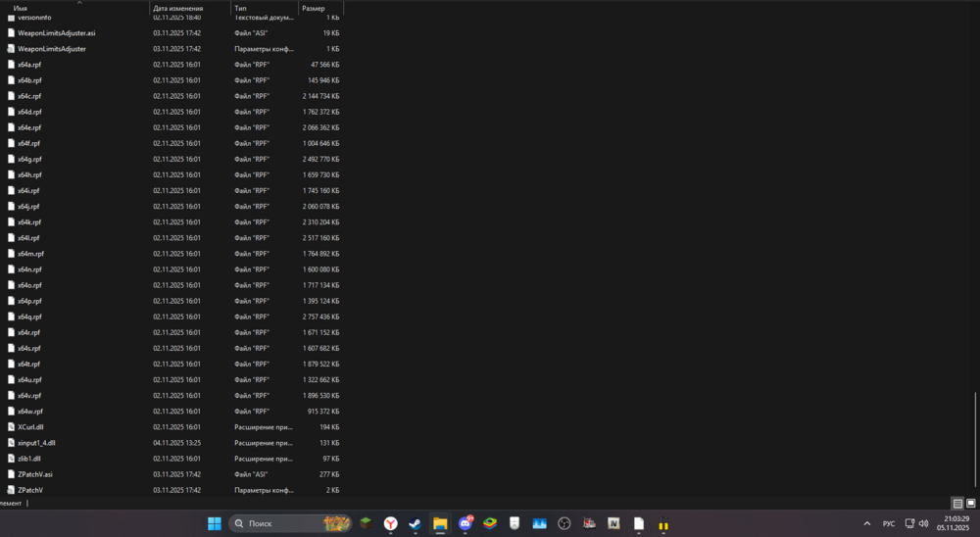
Task: Switch the РУС input language indicator
Action: point(888,523)
